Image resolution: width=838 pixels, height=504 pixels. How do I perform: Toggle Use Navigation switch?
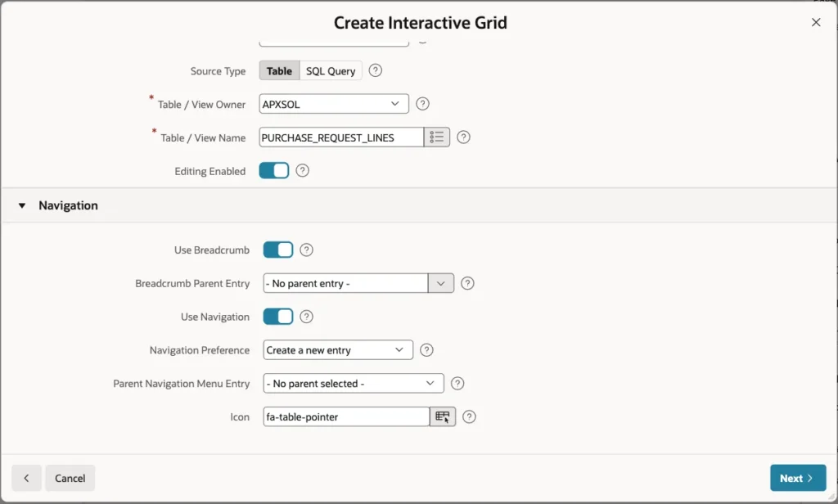point(278,317)
